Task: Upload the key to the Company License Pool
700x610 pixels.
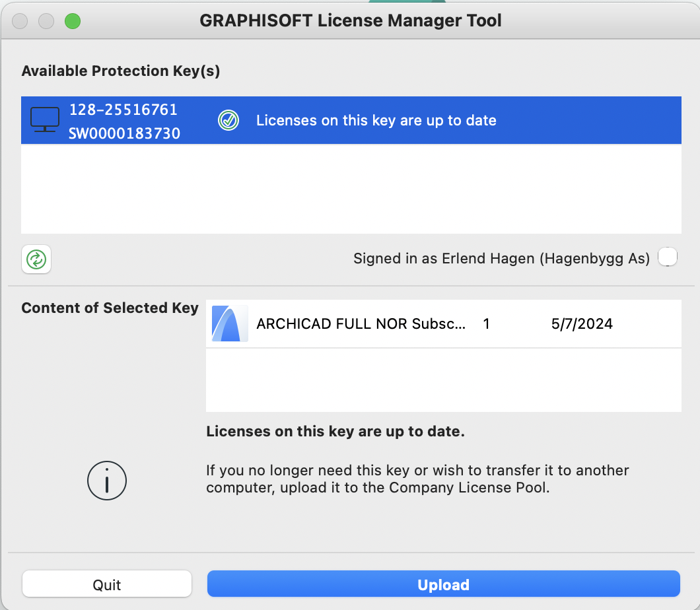Action: click(x=443, y=584)
